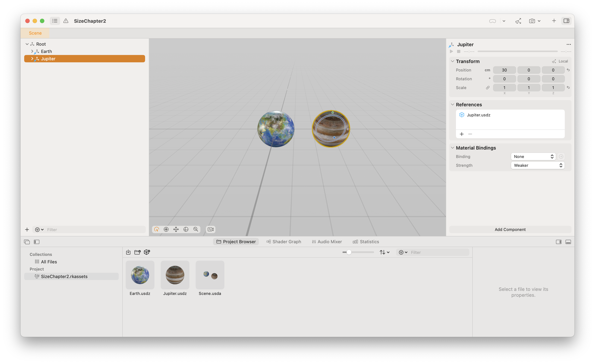Toggle scale proportional link icon
595x364 pixels.
pos(487,88)
